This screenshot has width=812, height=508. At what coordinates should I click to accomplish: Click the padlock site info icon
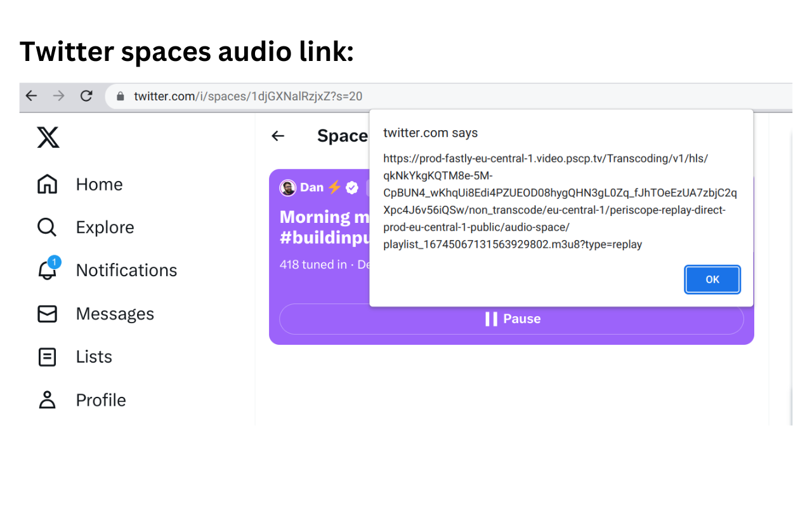click(x=119, y=97)
